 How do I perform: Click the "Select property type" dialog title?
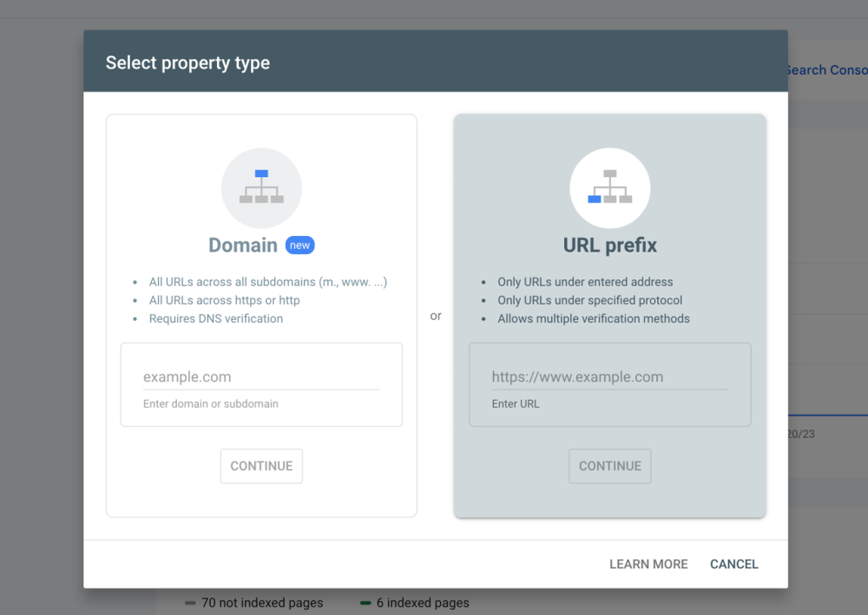(x=187, y=63)
